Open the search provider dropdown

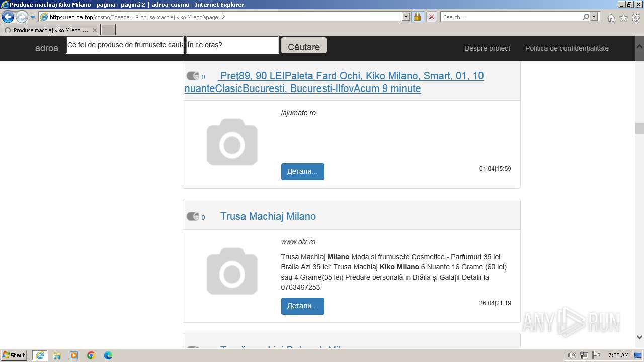pos(594,17)
